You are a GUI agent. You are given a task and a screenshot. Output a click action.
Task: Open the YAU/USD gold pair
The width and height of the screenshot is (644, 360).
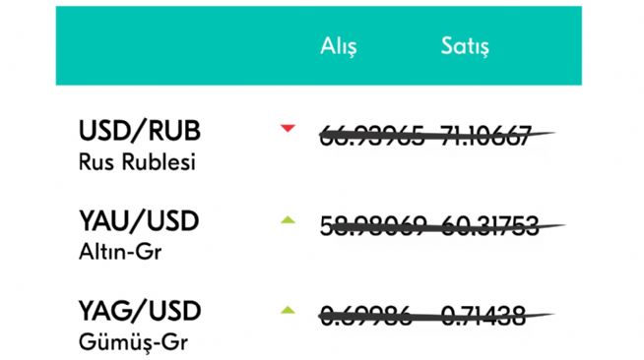pos(139,220)
